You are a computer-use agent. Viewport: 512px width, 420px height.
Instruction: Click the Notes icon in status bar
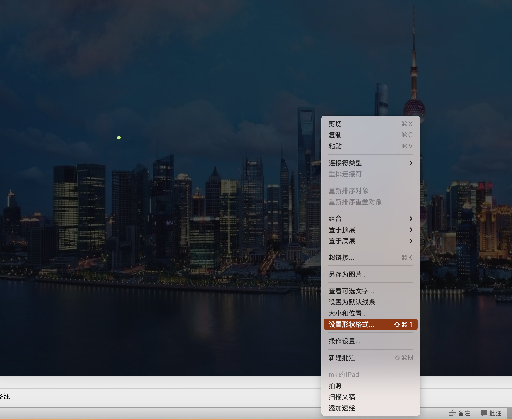(452, 413)
